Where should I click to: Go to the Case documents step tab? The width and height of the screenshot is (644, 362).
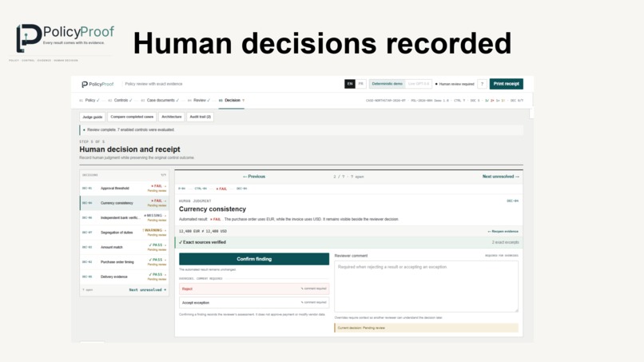160,100
